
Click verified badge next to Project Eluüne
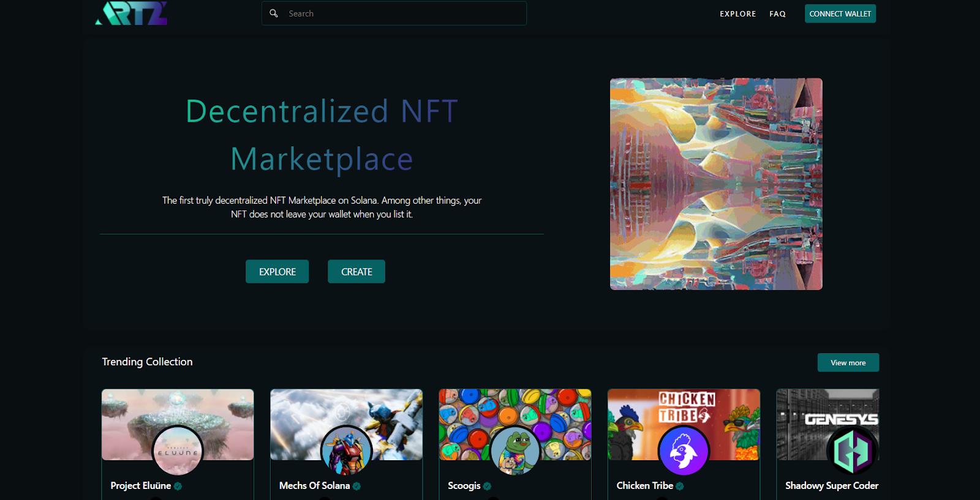[178, 487]
